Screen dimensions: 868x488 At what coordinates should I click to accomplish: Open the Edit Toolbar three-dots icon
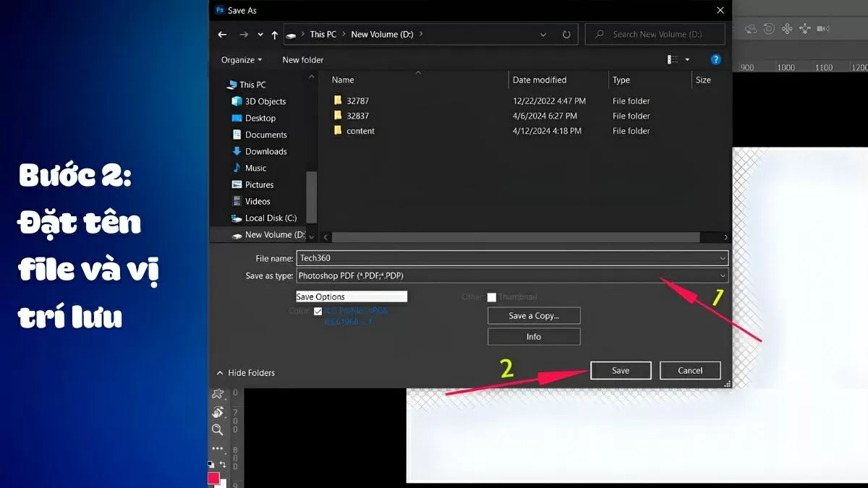(x=217, y=448)
